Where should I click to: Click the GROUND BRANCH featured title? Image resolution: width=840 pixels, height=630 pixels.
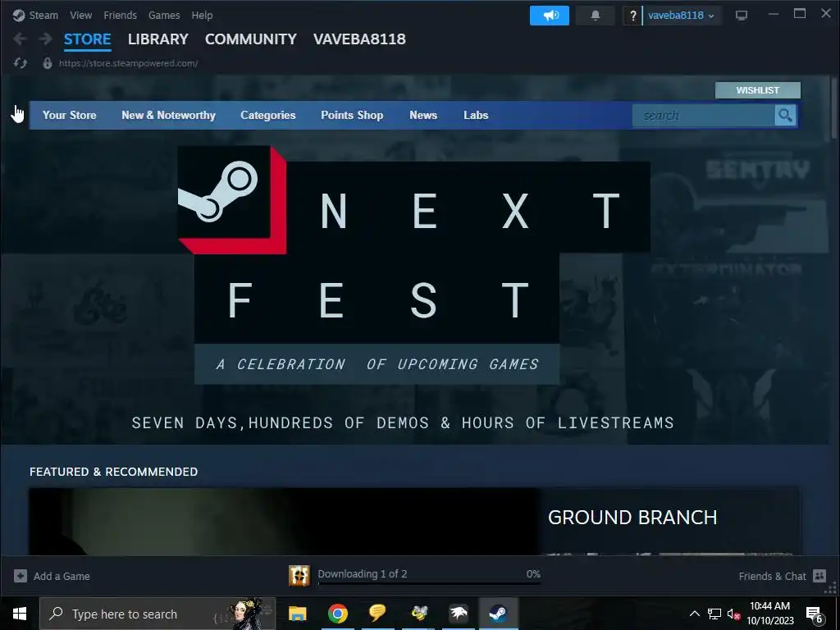pyautogui.click(x=632, y=518)
